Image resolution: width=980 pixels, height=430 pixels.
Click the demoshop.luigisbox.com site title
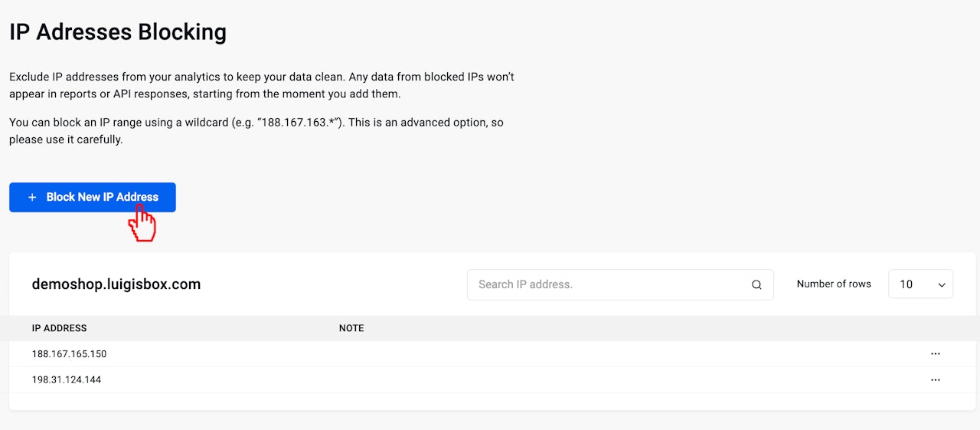click(x=116, y=284)
